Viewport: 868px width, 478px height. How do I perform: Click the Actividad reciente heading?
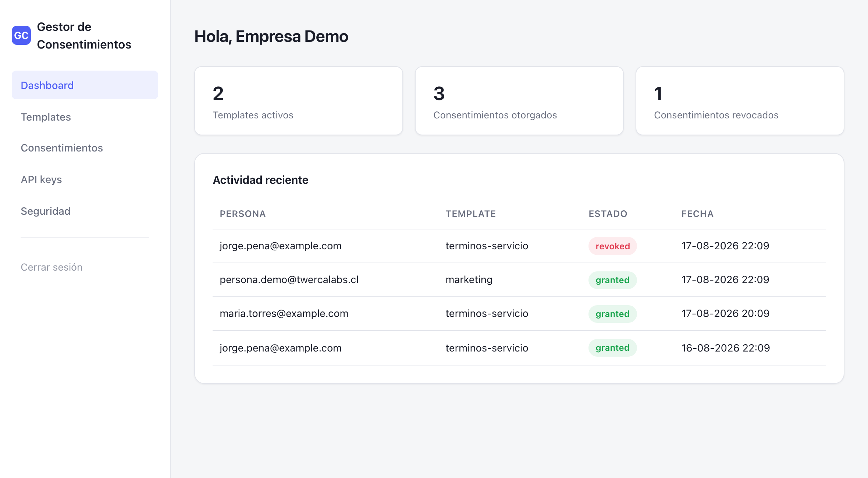(260, 180)
